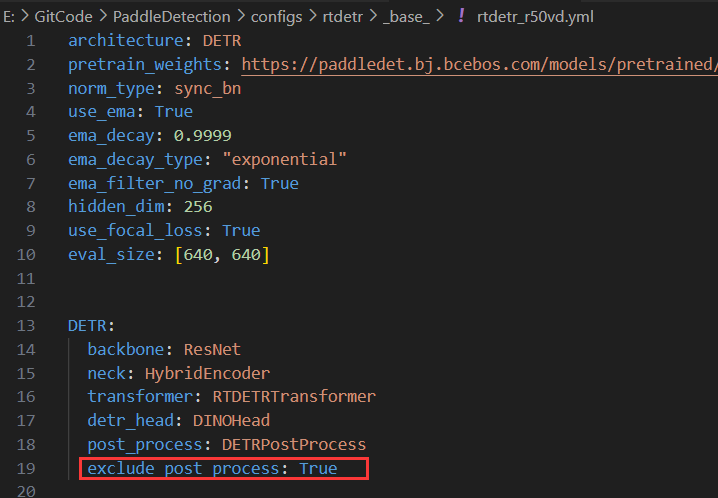Click the DETR: section header

91,326
